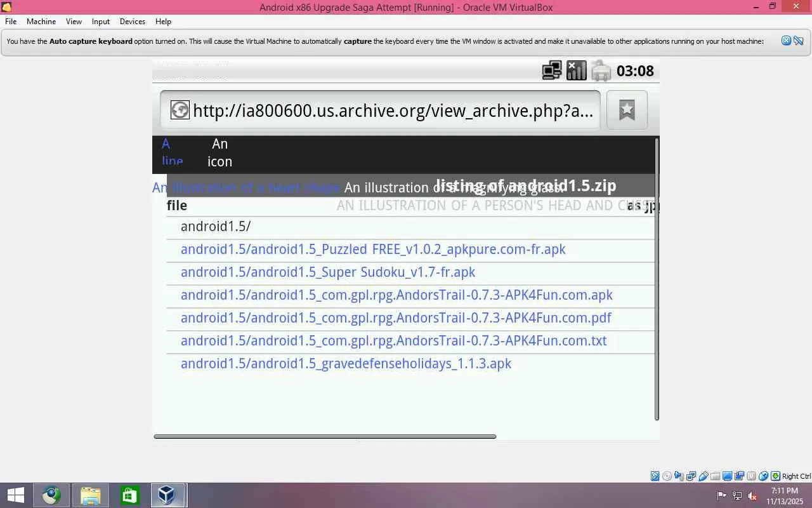Click the VirtualBox hard disk activity icon
Screen dimensions: 812x508
(655, 476)
